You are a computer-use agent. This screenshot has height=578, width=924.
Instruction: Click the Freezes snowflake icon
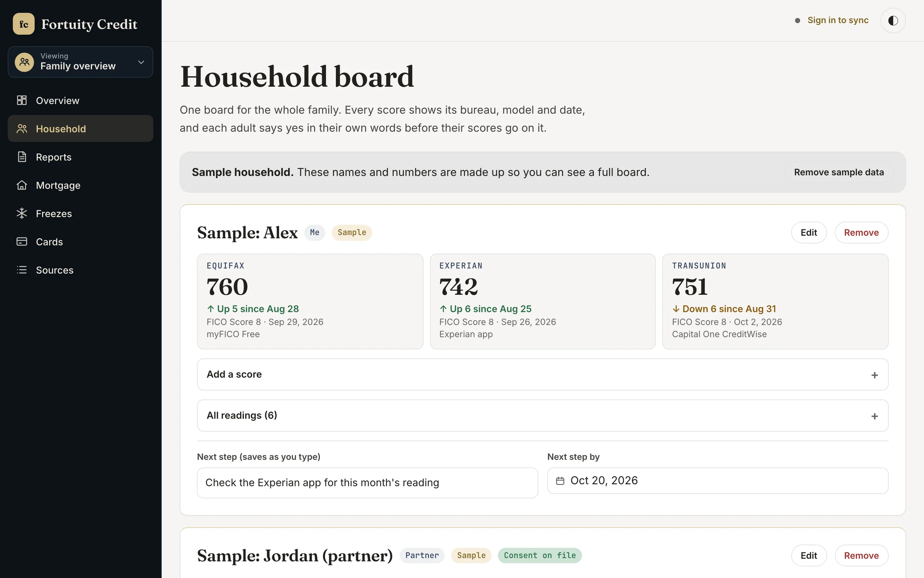(22, 213)
